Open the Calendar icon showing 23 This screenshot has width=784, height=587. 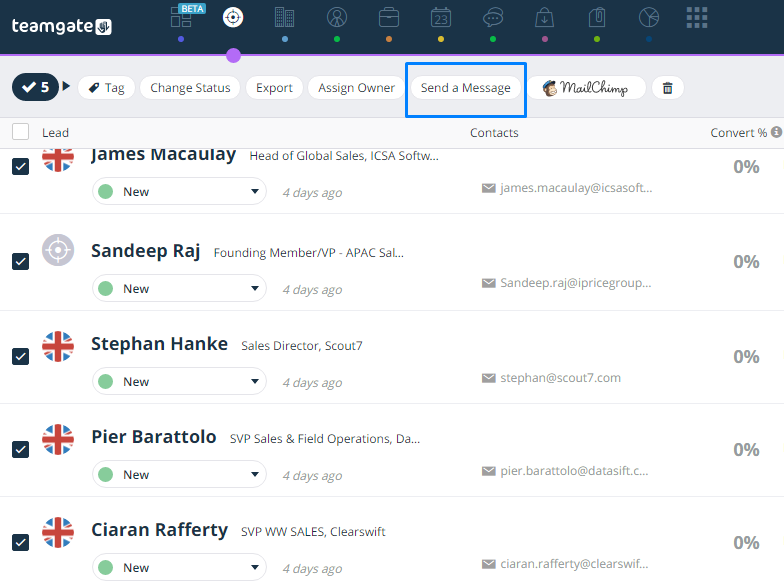pos(440,18)
